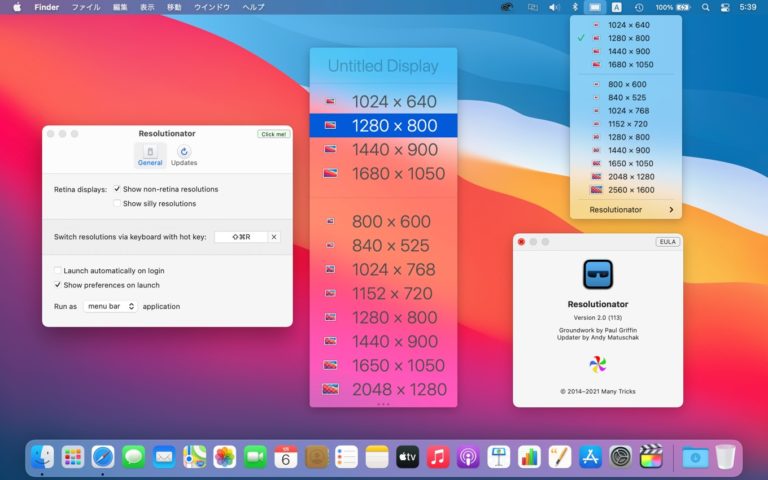Enable Show silly resolutions checkbox
This screenshot has width=768, height=480.
coord(118,203)
